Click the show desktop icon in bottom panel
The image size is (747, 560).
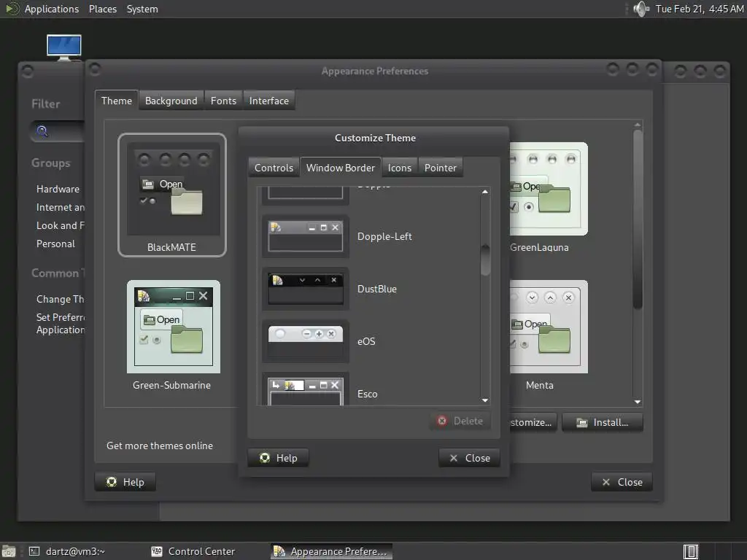point(9,551)
